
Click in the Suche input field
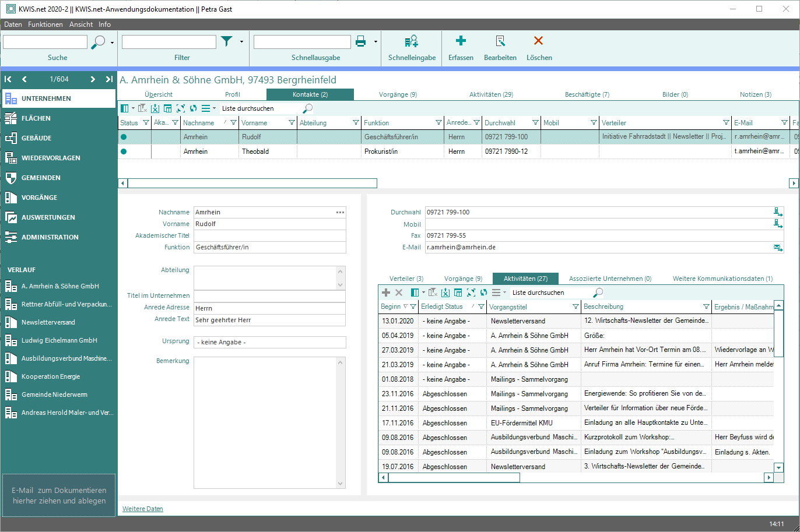(x=45, y=42)
